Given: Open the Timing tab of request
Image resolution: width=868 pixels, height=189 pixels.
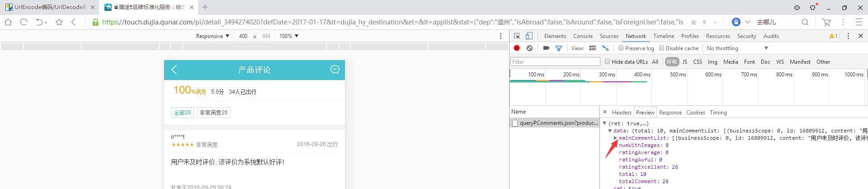Looking at the screenshot, I should [x=718, y=113].
